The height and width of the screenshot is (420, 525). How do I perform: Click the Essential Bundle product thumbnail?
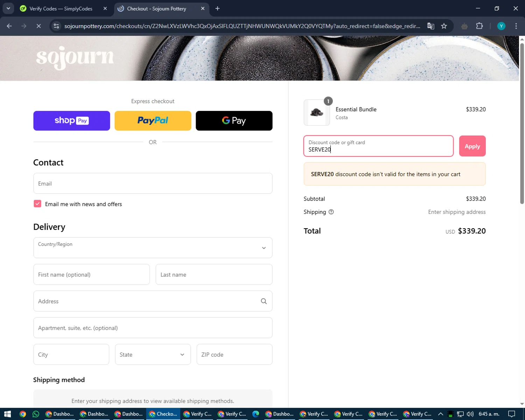317,113
